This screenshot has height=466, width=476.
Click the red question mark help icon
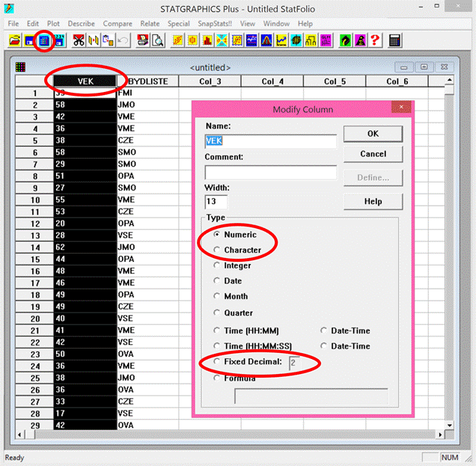375,40
